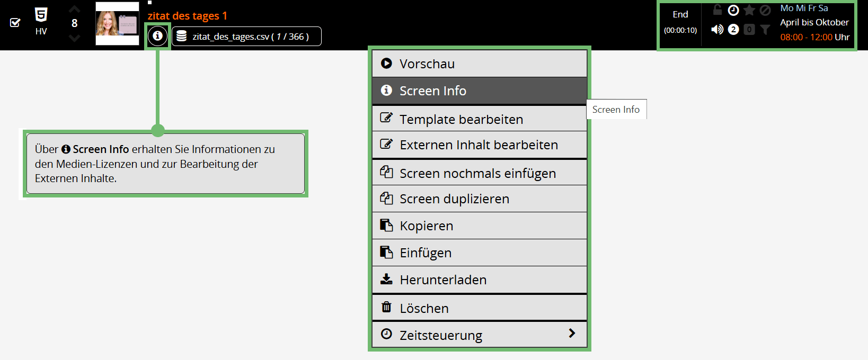Click the speaker volume icon
Screen dimensions: 868x360
[x=717, y=30]
